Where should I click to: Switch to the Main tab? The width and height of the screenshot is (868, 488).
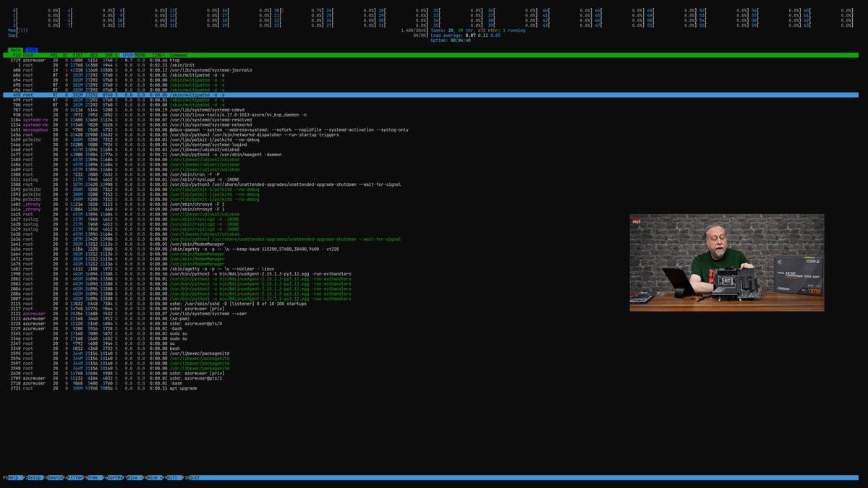coord(15,50)
